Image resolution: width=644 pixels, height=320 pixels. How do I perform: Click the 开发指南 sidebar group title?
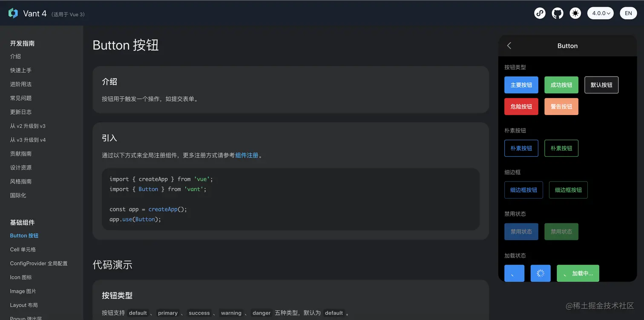(x=23, y=43)
